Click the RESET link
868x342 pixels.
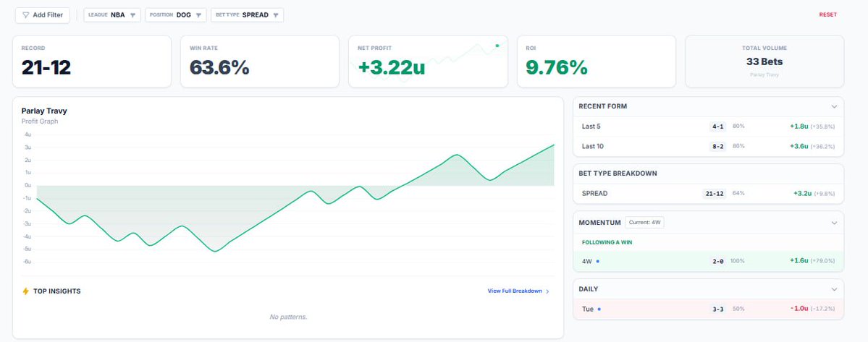(x=828, y=15)
